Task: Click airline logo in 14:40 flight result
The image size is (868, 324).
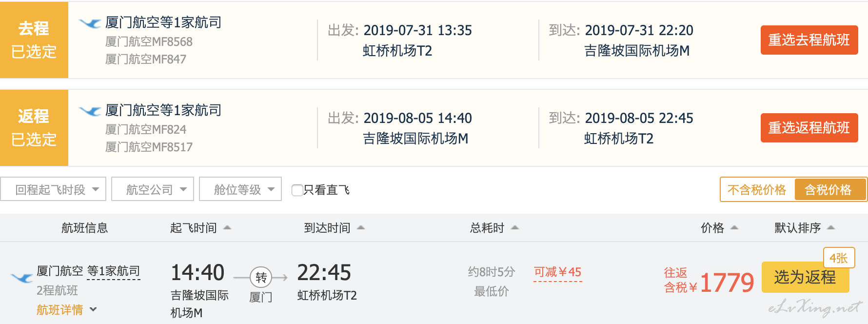Action: tap(22, 278)
